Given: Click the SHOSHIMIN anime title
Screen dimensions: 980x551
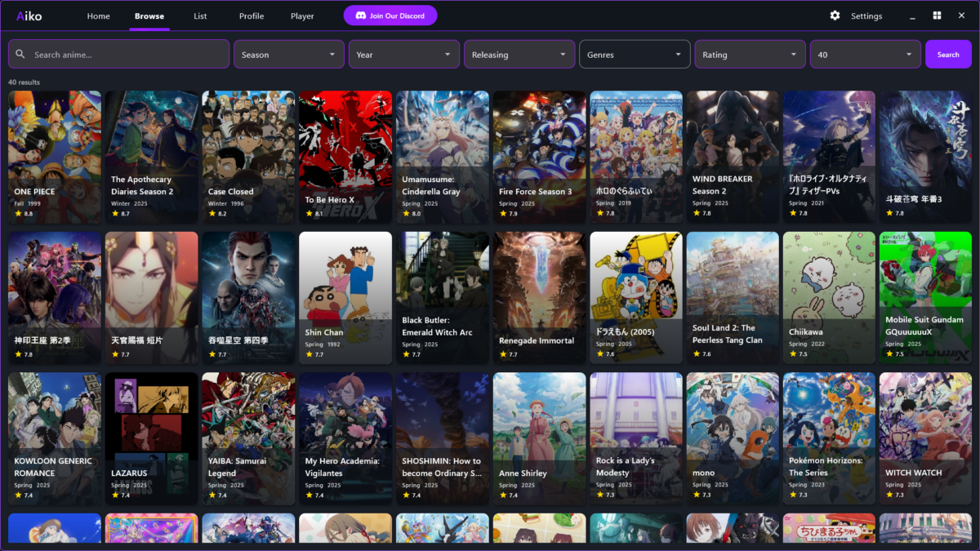Looking at the screenshot, I should point(442,467).
